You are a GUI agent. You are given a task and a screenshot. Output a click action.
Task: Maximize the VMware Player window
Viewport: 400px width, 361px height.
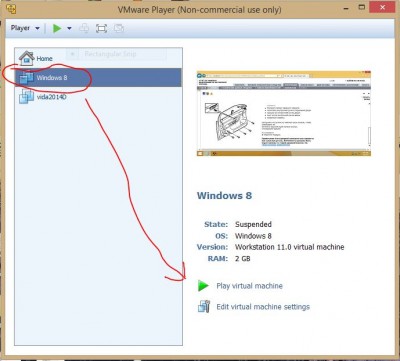(362, 7)
